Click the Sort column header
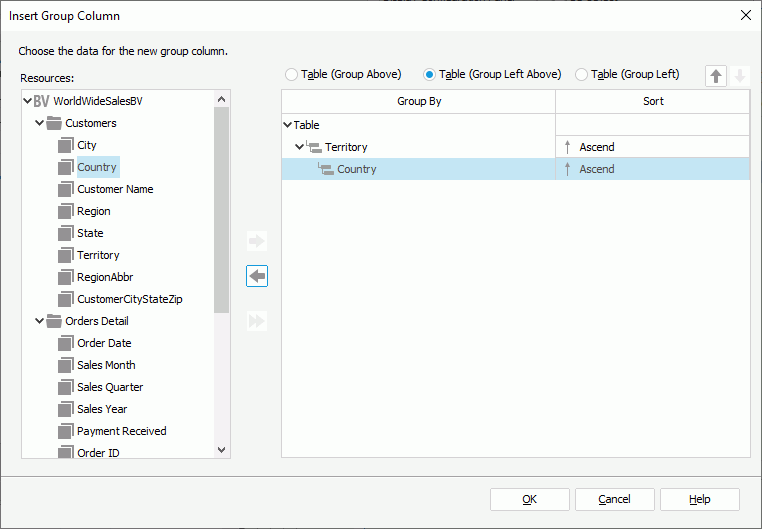 tap(652, 101)
